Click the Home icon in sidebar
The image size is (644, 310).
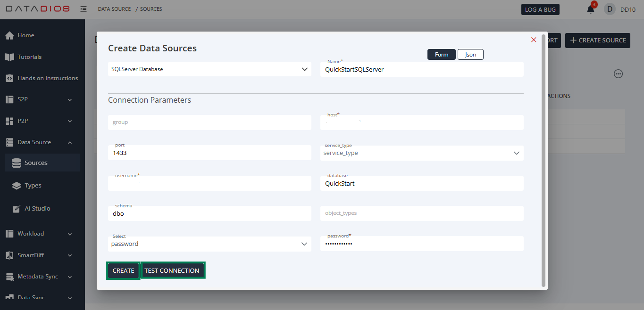[9, 35]
